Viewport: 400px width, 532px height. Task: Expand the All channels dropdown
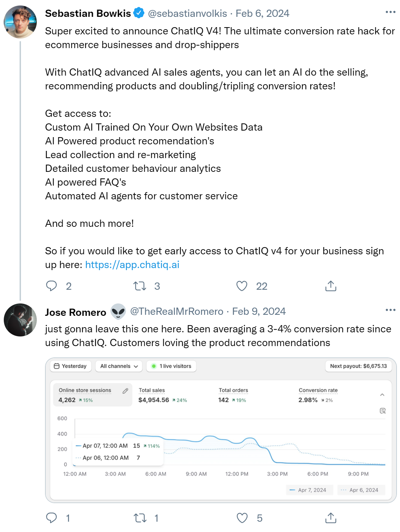click(119, 366)
